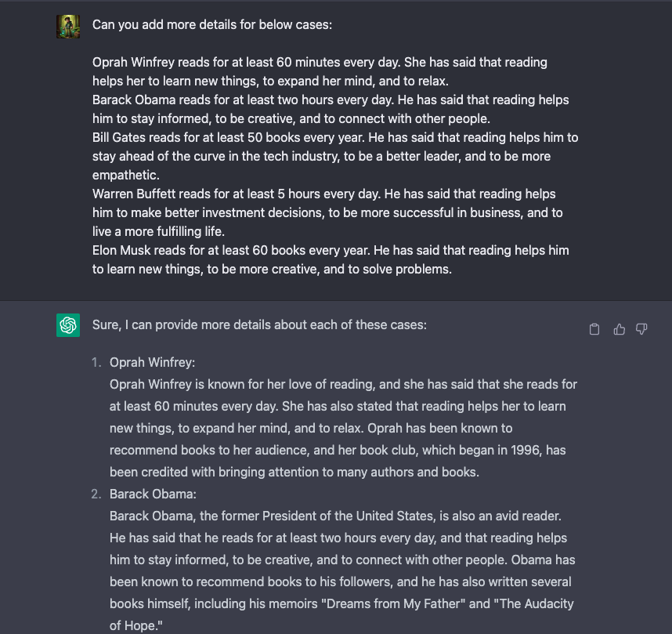Screen dimensions: 672x634
Task: Click the "Sure, I can provide more details" reply line
Action: 259,324
